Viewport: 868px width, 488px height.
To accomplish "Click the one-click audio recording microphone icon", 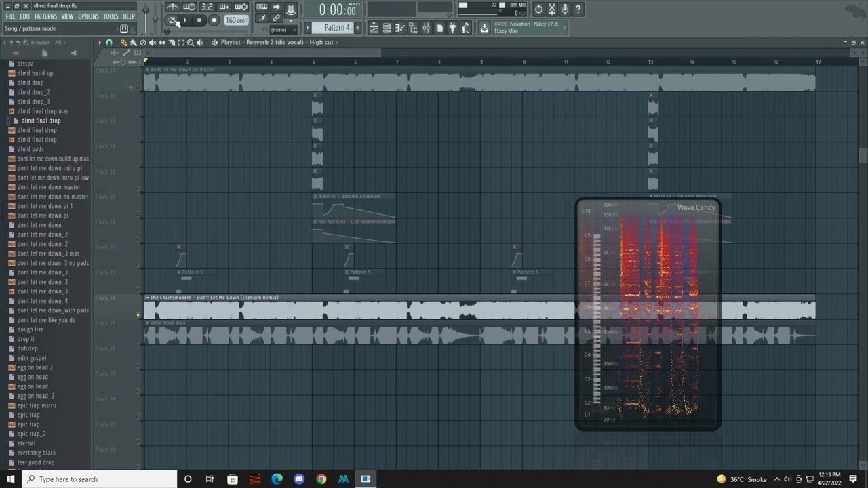I will pos(565,9).
